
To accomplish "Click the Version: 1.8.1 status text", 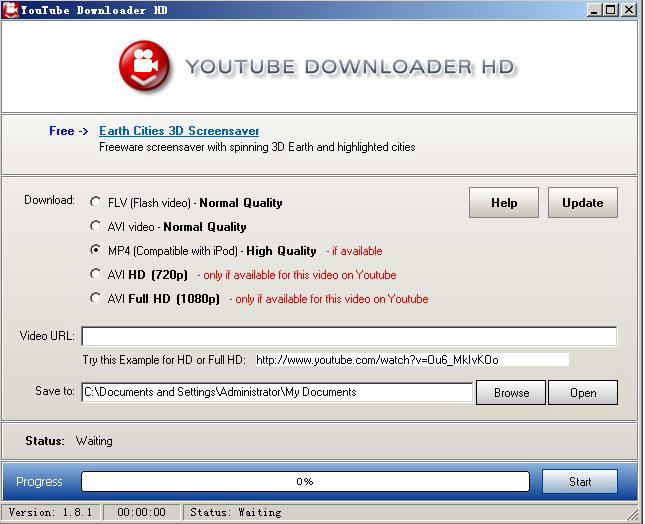I will [x=50, y=512].
